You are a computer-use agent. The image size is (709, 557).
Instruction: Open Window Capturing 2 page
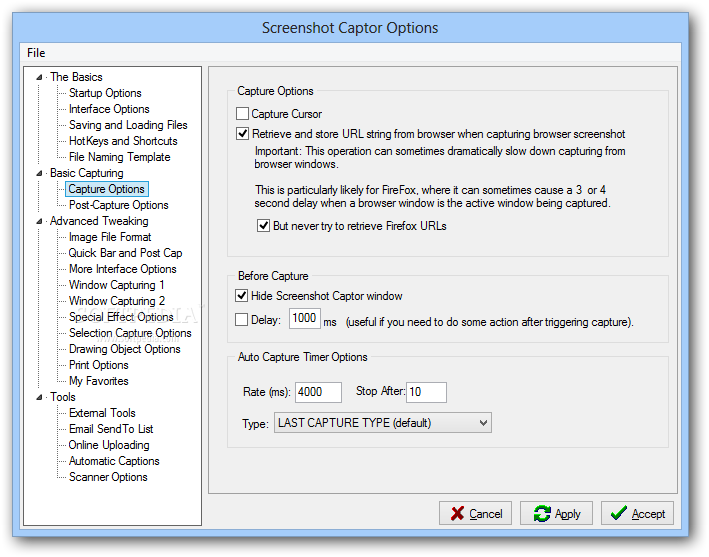click(x=117, y=301)
